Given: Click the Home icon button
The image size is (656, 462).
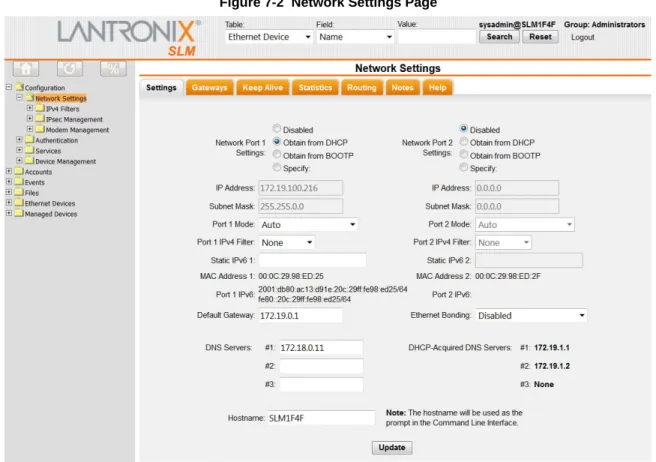Looking at the screenshot, I should click(26, 68).
